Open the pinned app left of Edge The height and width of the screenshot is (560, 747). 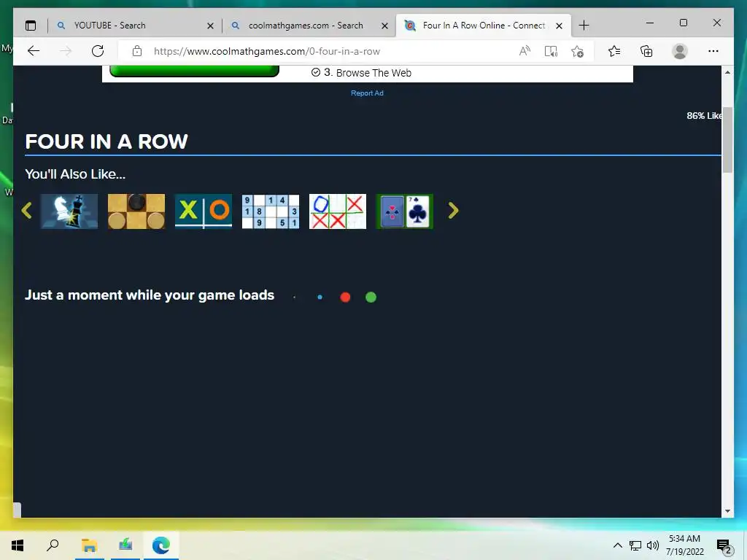click(x=125, y=545)
